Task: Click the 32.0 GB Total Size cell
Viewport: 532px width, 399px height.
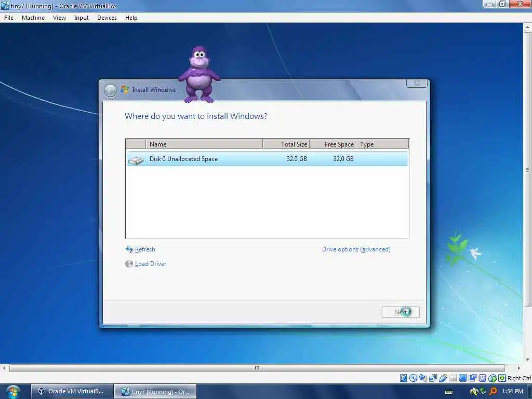Action: pos(297,159)
